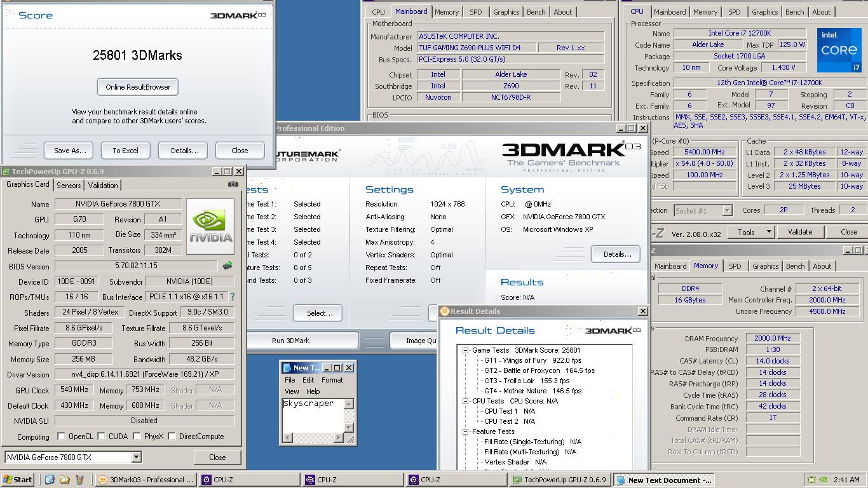Click the Start button
The image size is (868, 488).
click(18, 480)
